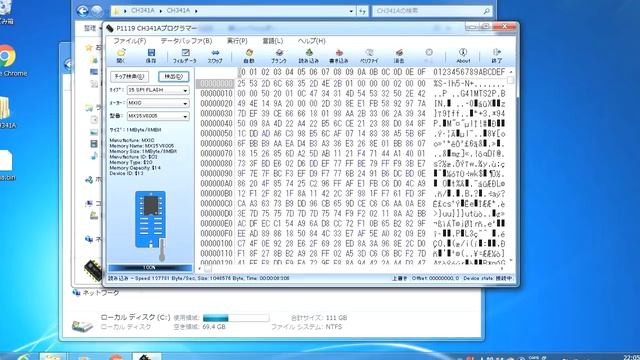Click the Write (書き込み) chip icon
640x360 pixels.
tap(339, 56)
